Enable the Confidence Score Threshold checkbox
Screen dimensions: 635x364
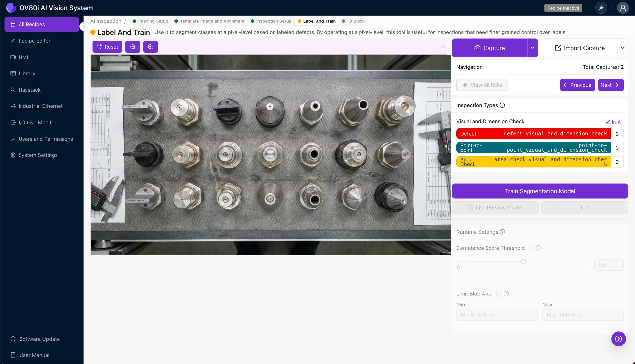pos(531,248)
